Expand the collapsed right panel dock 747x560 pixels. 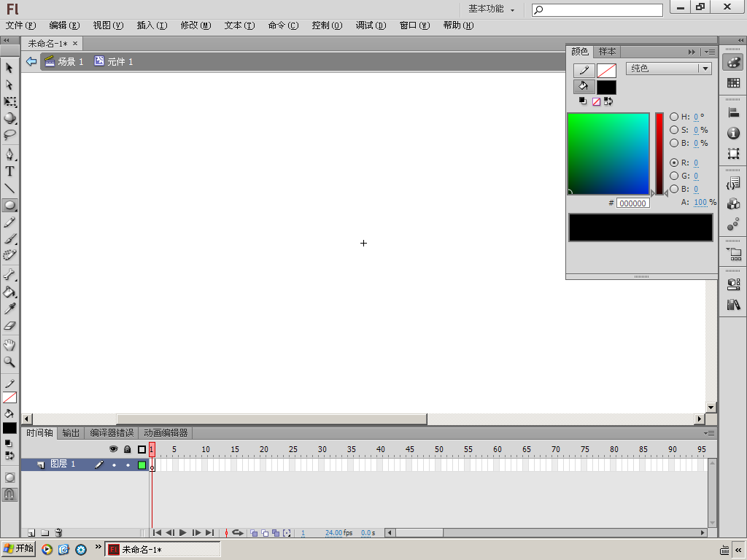click(740, 41)
